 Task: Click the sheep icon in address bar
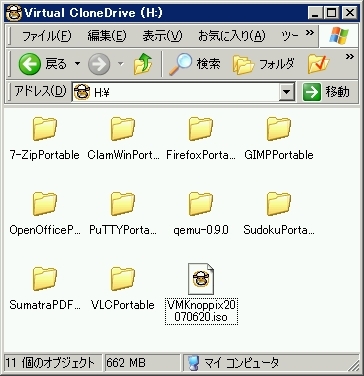tap(82, 92)
